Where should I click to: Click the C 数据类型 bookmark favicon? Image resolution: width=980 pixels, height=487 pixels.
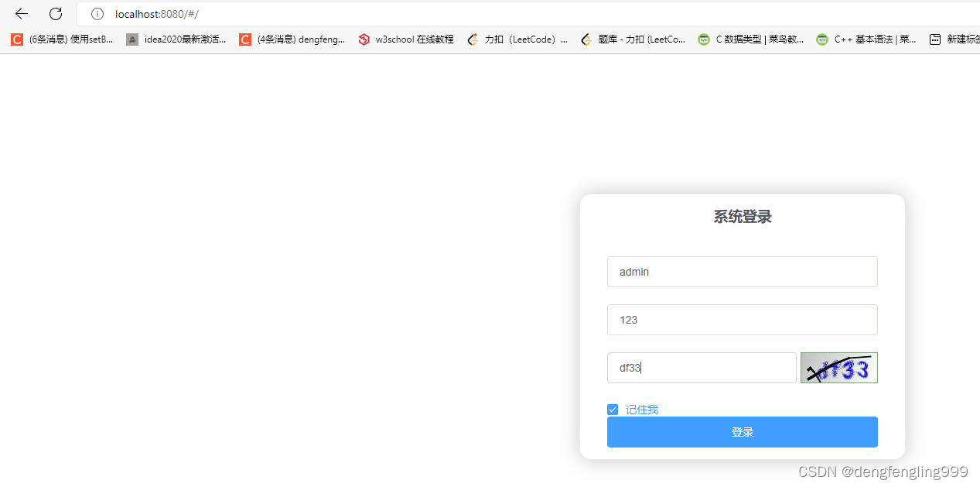click(x=703, y=39)
